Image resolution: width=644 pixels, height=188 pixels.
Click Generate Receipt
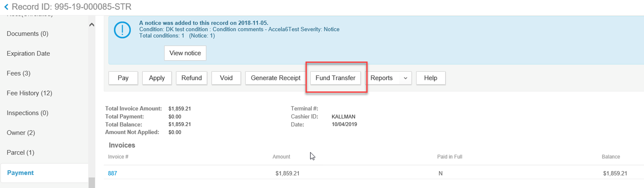click(x=275, y=78)
